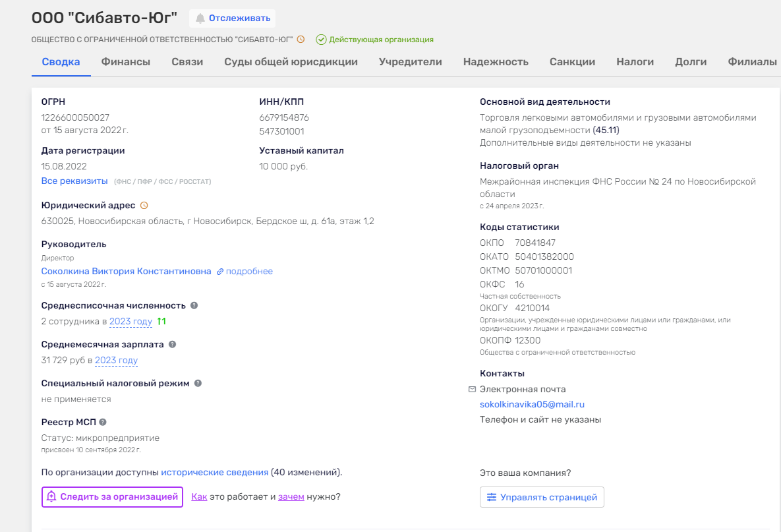
Task: Click the КПП value 547301001
Action: pyautogui.click(x=281, y=131)
